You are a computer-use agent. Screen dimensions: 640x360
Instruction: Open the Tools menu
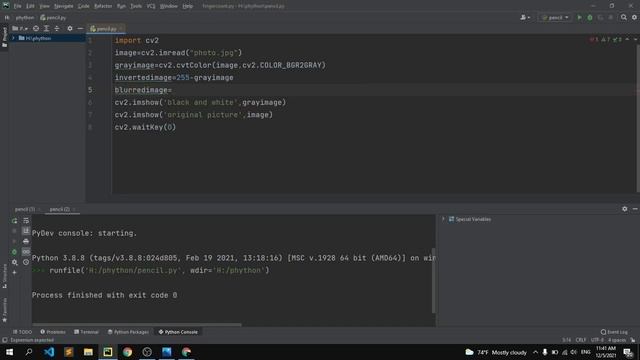point(136,6)
